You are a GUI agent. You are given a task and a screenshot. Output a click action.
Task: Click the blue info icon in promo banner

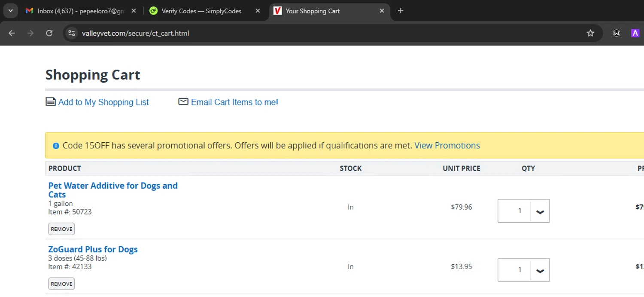point(56,146)
